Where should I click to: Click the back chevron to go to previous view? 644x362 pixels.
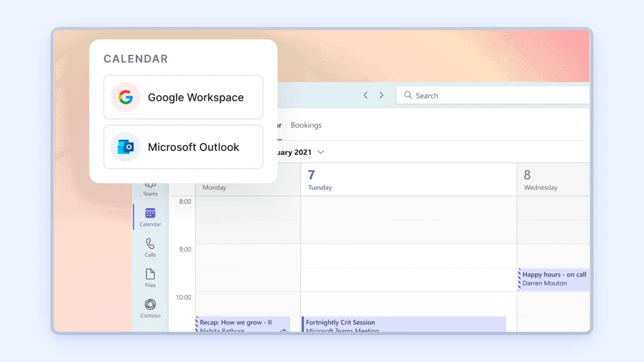click(x=366, y=95)
